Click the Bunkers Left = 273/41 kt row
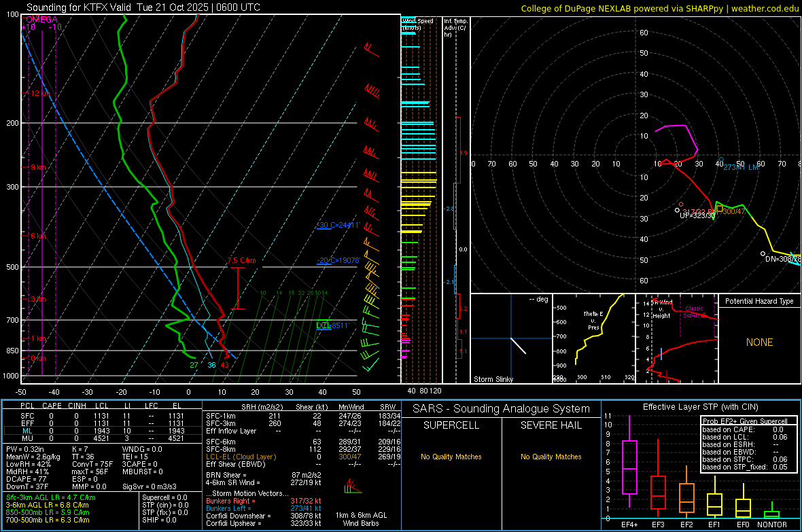802x532 pixels. [x=264, y=508]
